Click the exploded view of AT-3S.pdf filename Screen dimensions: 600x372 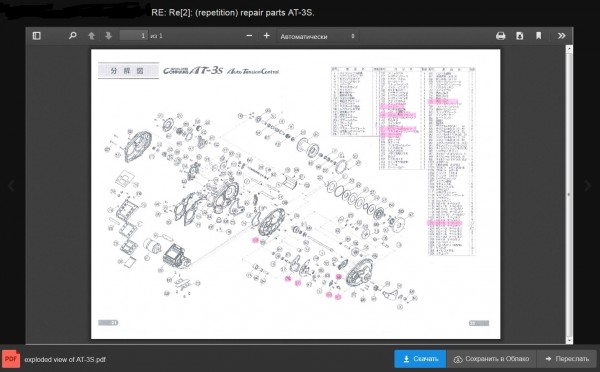(x=65, y=359)
